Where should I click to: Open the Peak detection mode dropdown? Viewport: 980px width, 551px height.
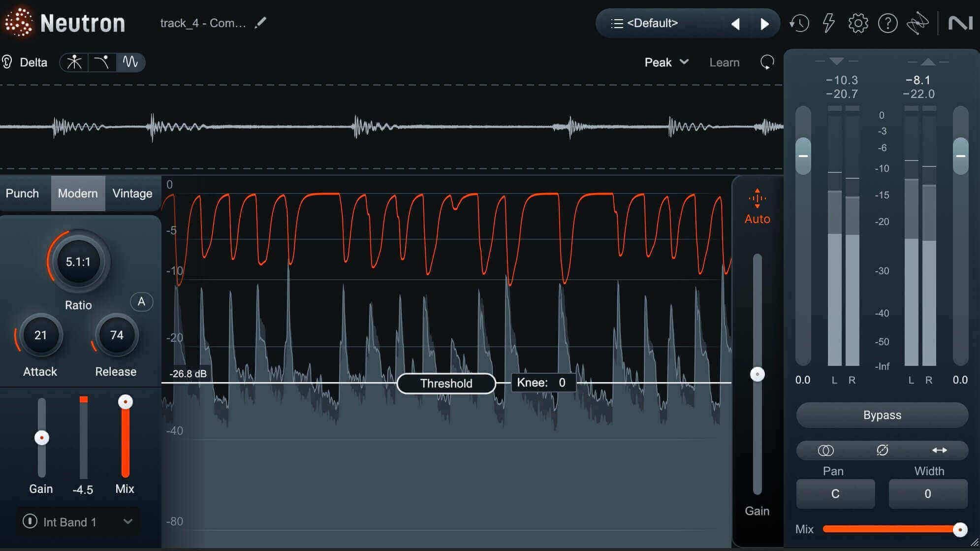point(666,62)
